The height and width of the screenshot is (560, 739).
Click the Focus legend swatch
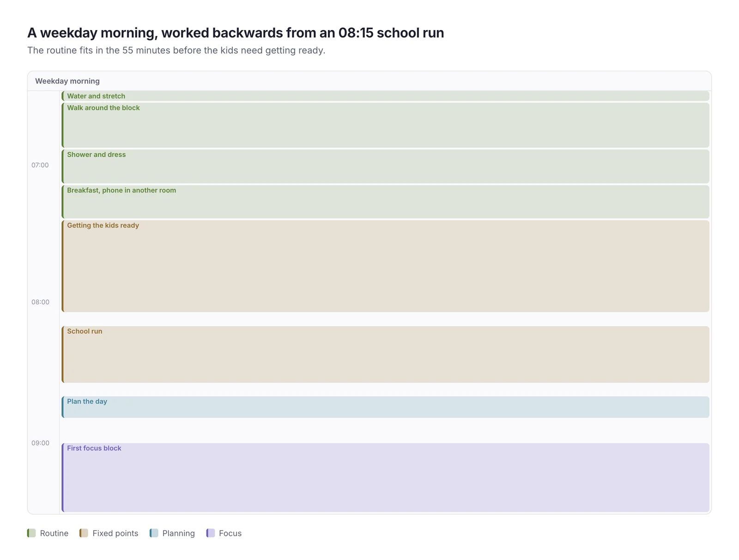point(211,533)
